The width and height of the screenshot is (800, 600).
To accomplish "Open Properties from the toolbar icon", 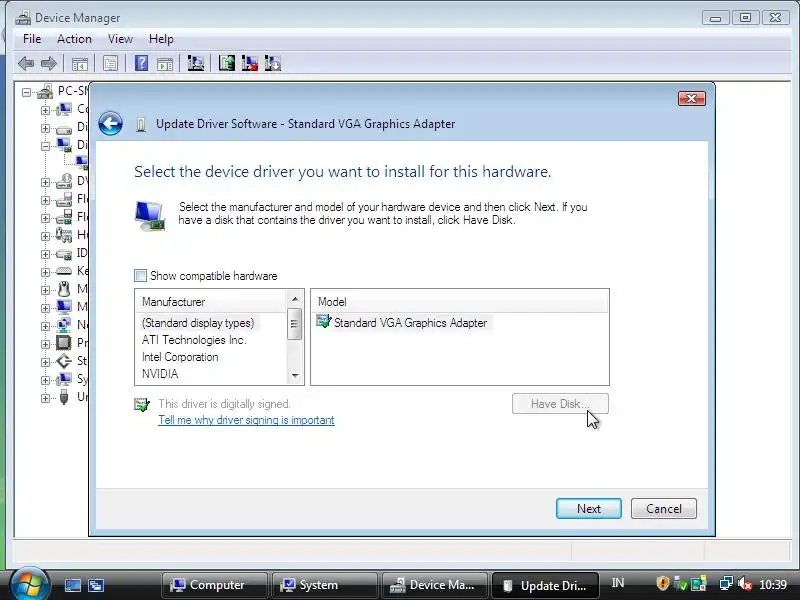I will [110, 64].
